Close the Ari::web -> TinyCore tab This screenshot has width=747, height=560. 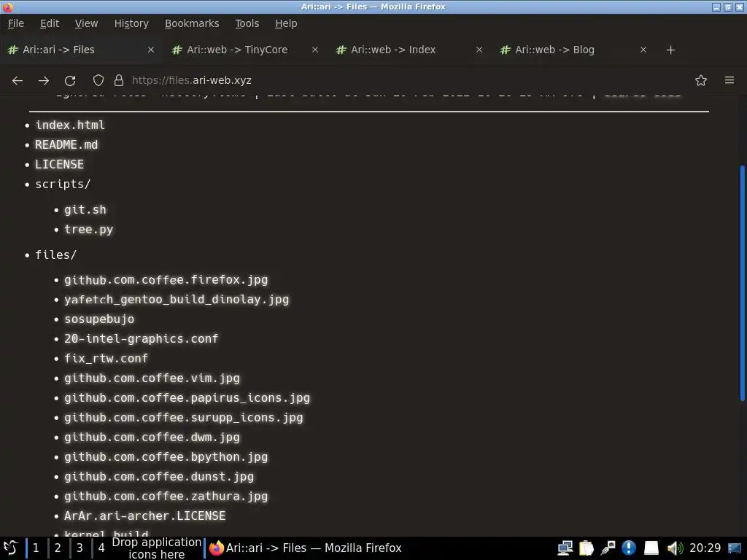coord(315,50)
